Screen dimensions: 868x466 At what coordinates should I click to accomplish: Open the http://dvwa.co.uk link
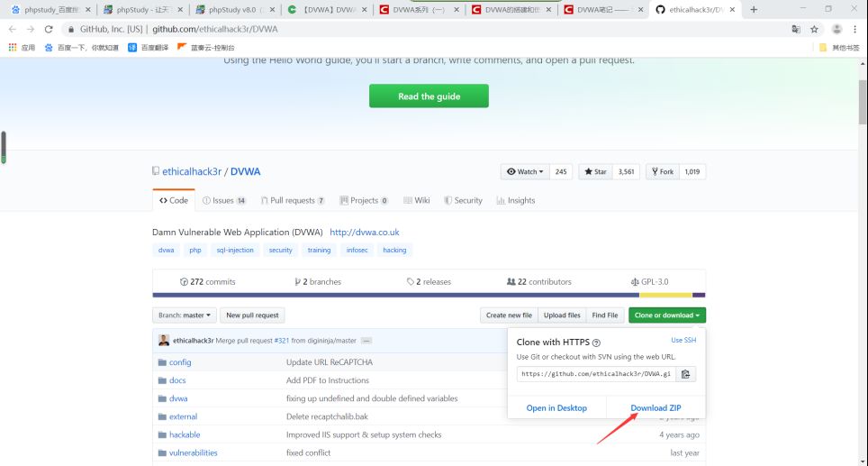pos(365,233)
